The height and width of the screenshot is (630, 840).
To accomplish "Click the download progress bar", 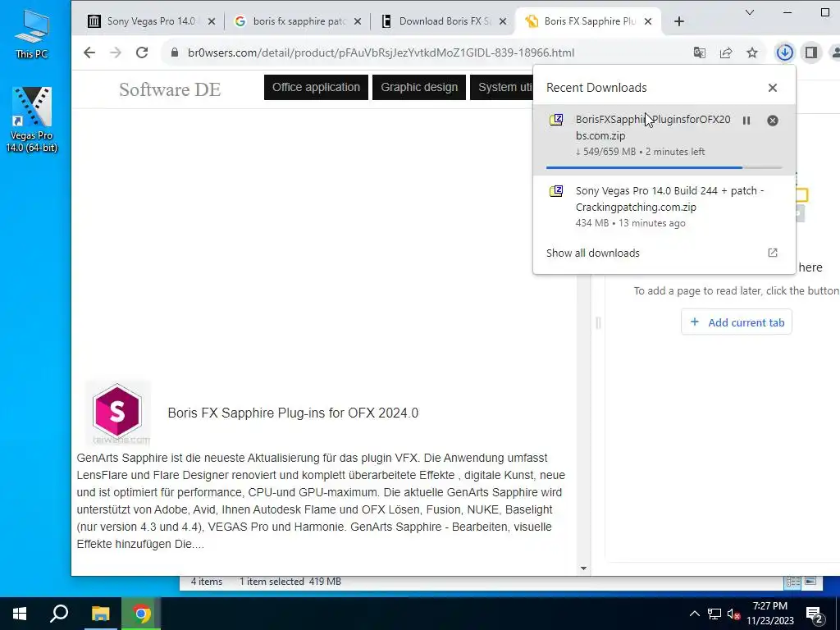I will pyautogui.click(x=664, y=167).
